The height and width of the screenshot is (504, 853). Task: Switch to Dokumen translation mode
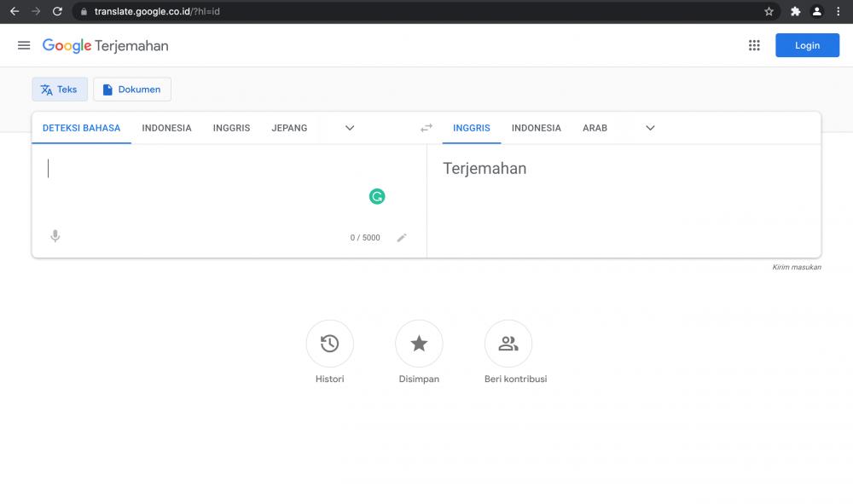coord(132,90)
